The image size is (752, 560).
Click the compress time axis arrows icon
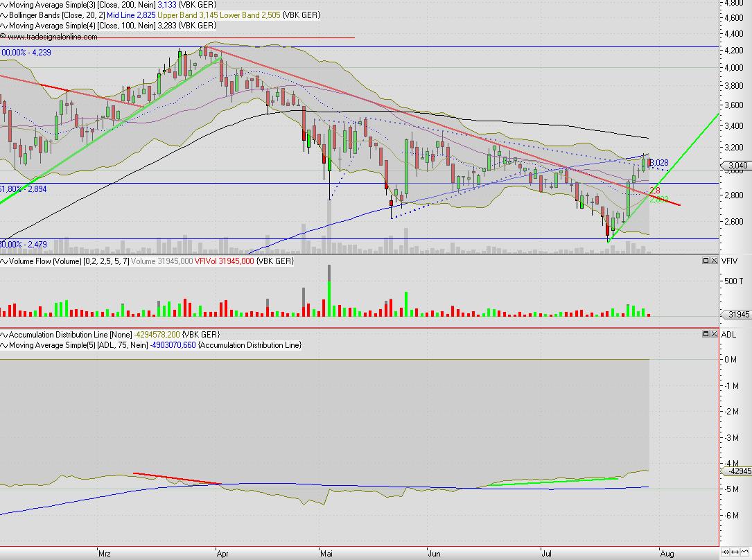[x=726, y=552]
